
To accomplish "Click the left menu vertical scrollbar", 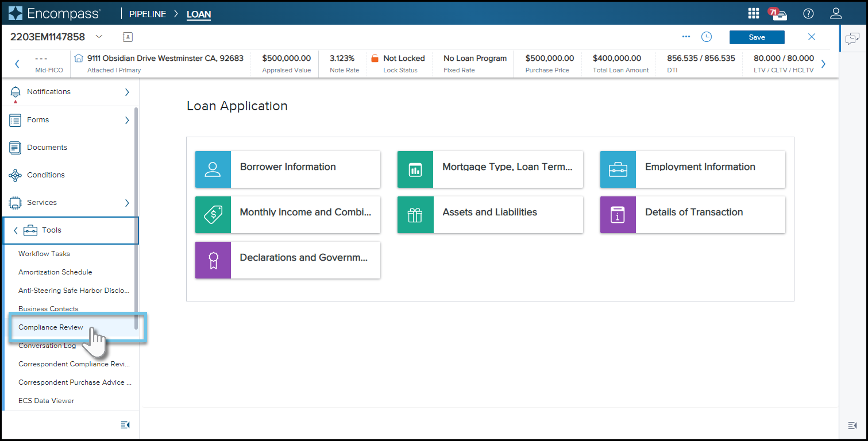I will 136,218.
